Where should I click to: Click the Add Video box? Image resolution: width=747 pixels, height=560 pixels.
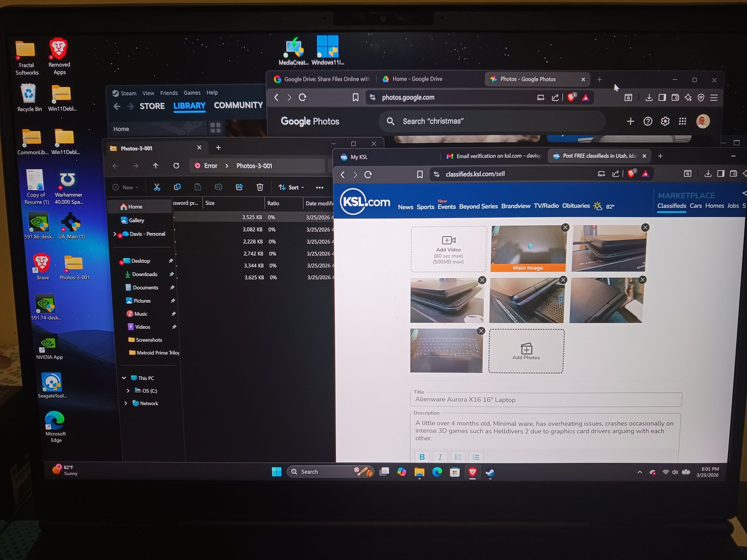[448, 249]
